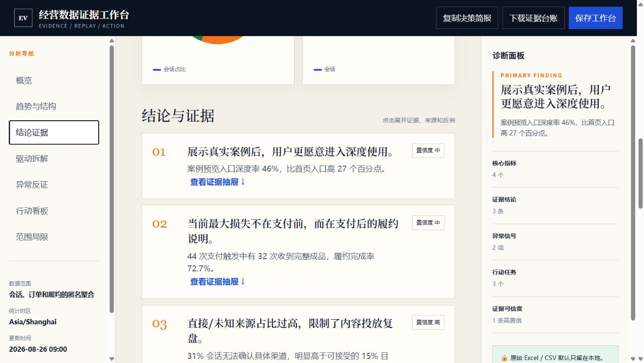Click the 证据可信度 1 条高置信 row
The image size is (644, 363).
555,315
